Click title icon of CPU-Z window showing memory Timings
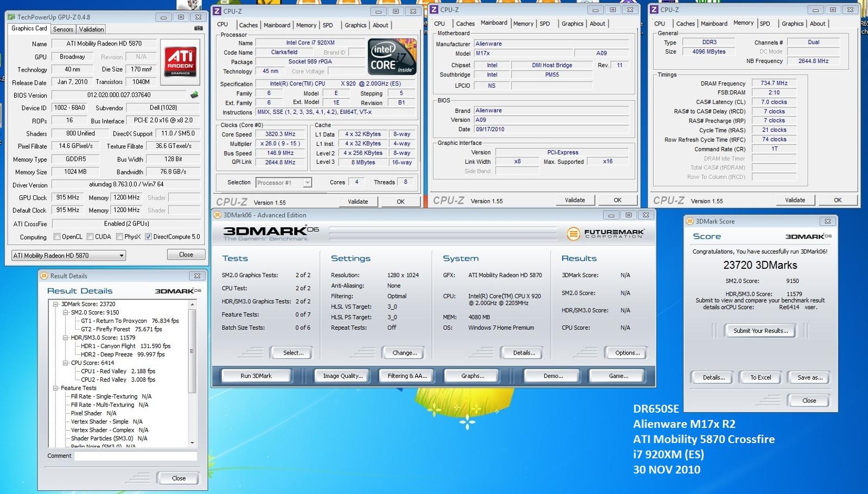Viewport: 868px width, 494px height. click(x=654, y=9)
